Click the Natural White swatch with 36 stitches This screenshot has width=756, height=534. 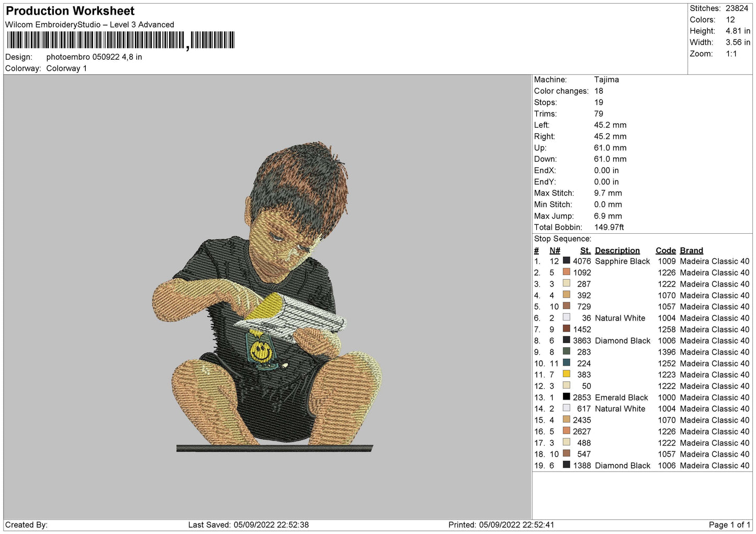(566, 317)
